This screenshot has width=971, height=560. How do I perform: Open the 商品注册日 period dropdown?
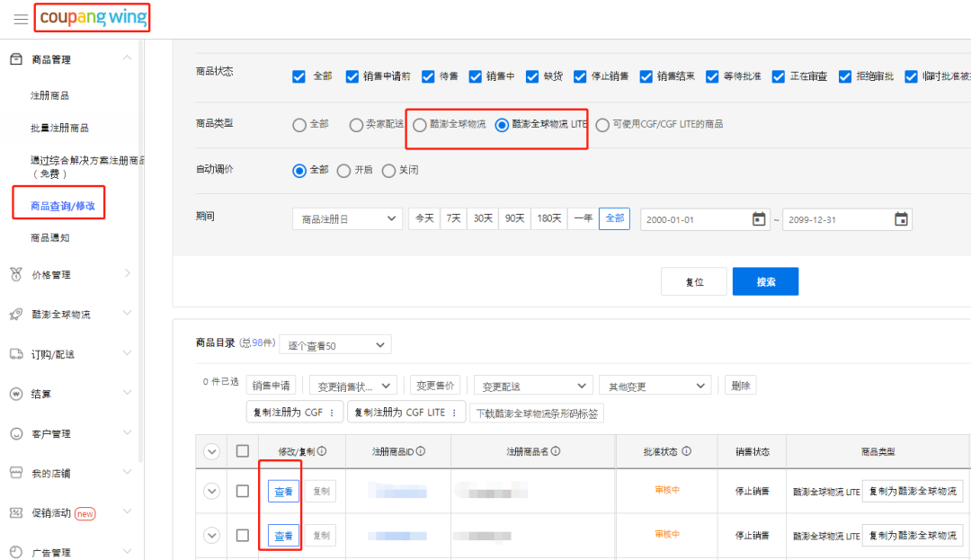pyautogui.click(x=347, y=219)
